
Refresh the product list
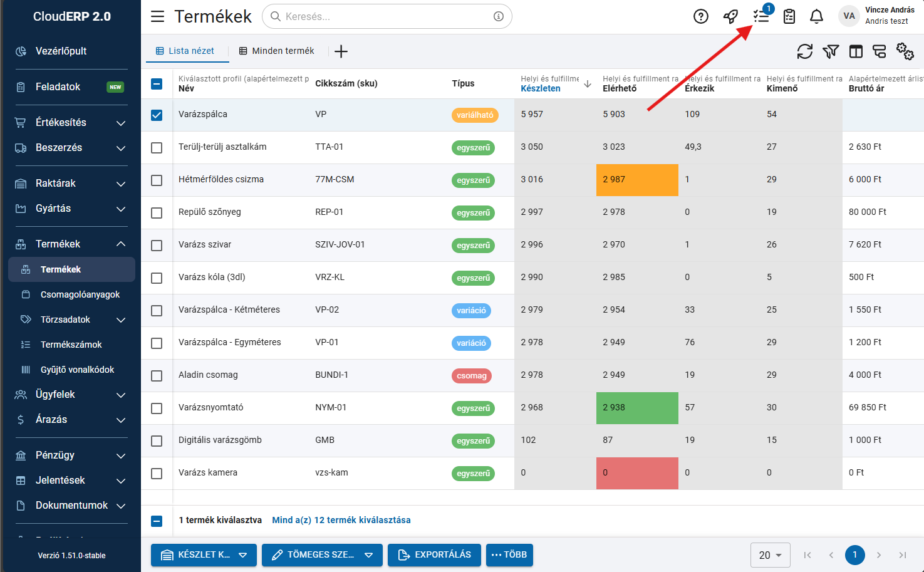804,51
